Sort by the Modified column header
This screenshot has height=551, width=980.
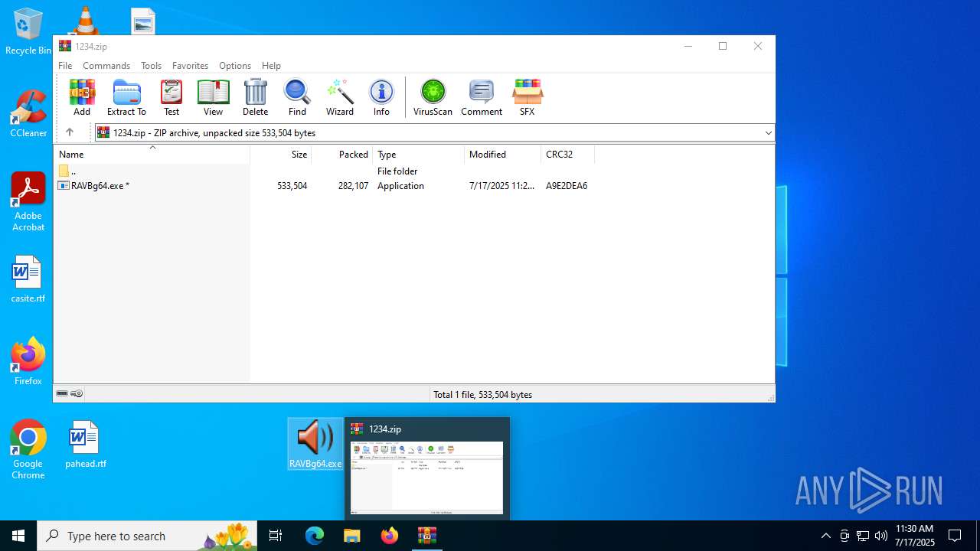tap(503, 155)
